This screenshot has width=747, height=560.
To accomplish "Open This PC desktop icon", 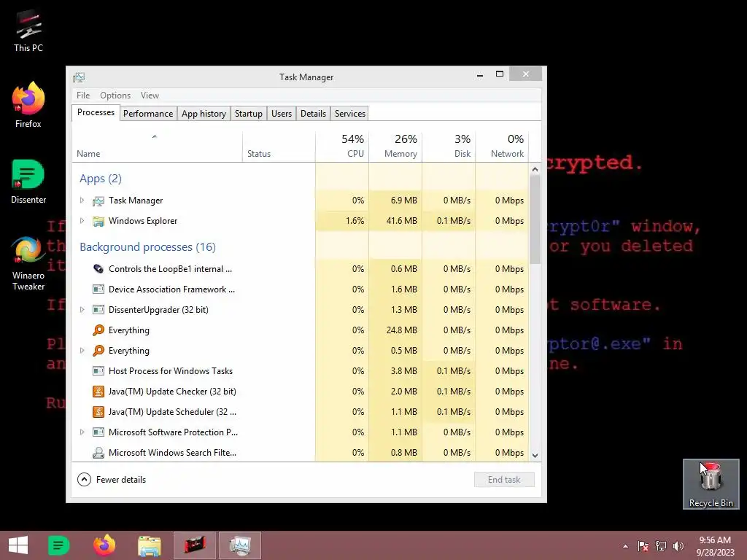I will (28, 31).
